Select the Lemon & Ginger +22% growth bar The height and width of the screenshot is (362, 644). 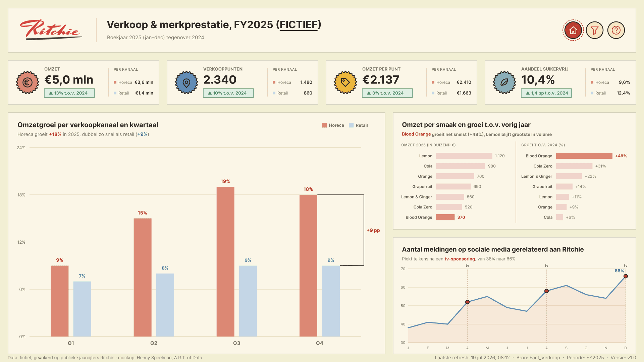569,176
